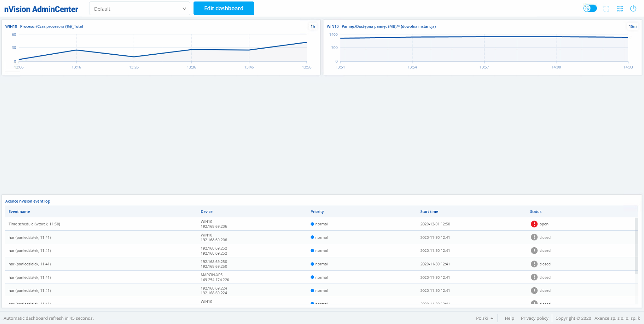Open the Help link in footer

pos(509,318)
